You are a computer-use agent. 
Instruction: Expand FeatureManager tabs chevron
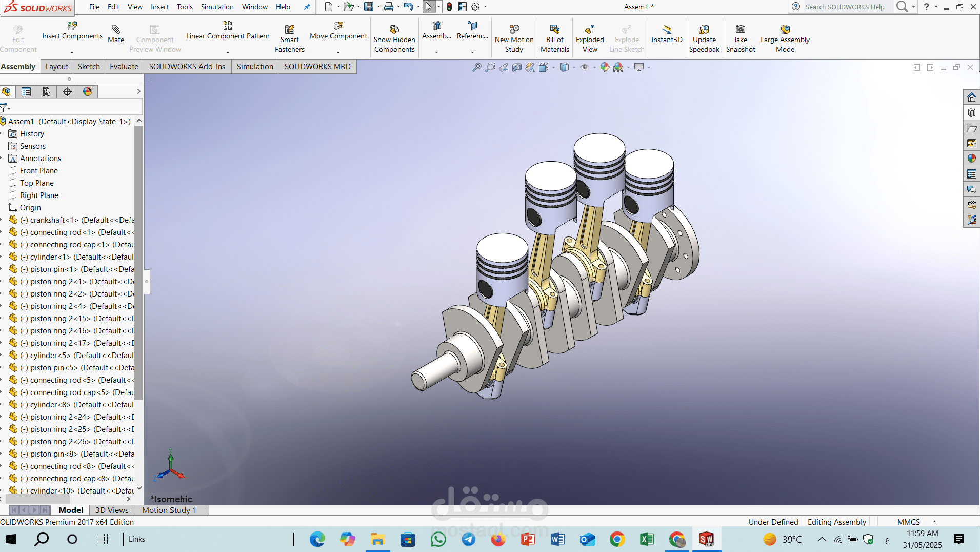(x=138, y=91)
